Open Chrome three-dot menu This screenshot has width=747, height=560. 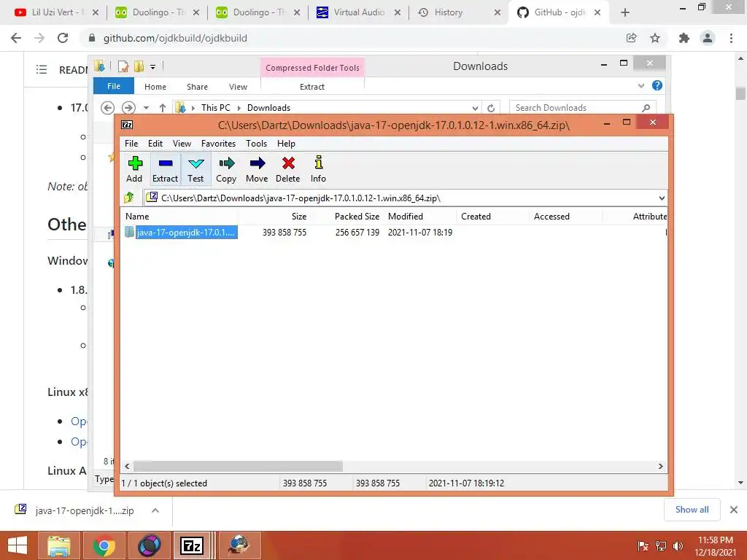731,38
